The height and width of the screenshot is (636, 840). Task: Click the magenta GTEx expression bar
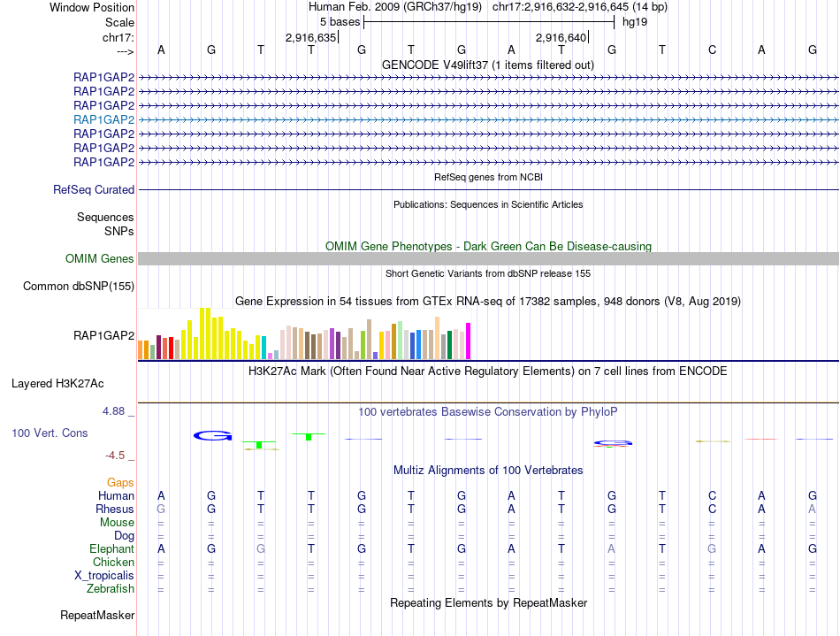click(x=469, y=341)
